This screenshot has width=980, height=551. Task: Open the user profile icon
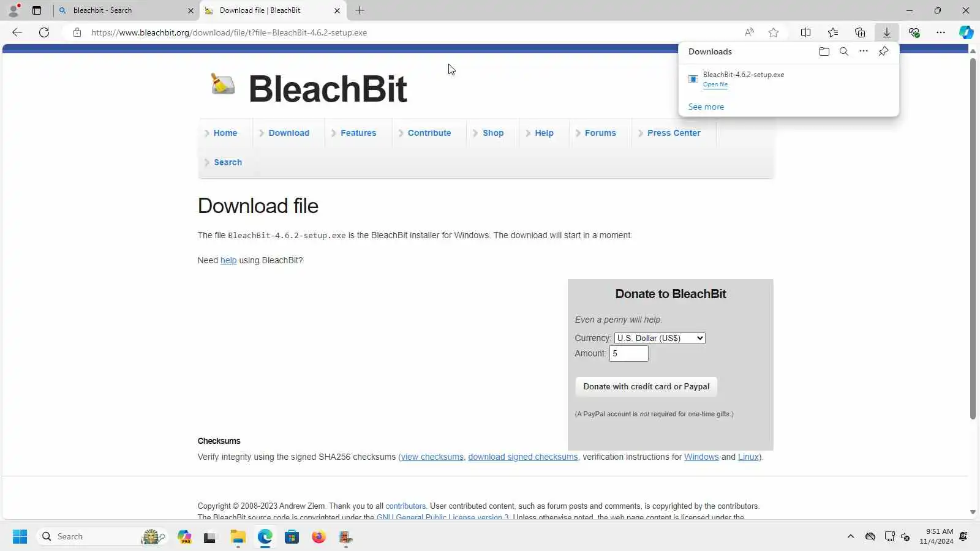point(13,10)
